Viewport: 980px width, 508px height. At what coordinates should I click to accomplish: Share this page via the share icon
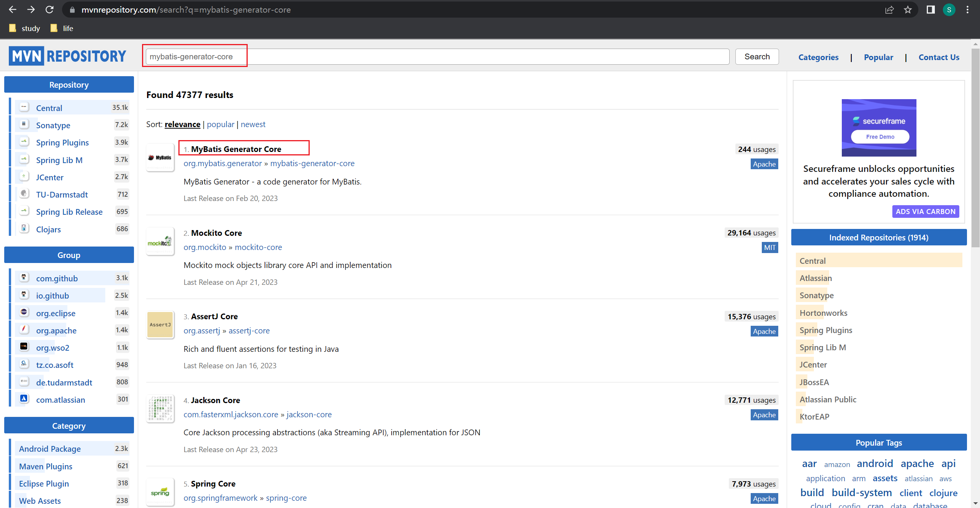click(x=889, y=10)
